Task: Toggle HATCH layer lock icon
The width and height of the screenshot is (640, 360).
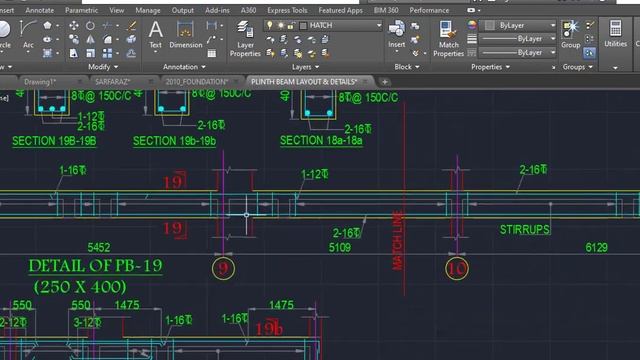Action: (x=291, y=26)
